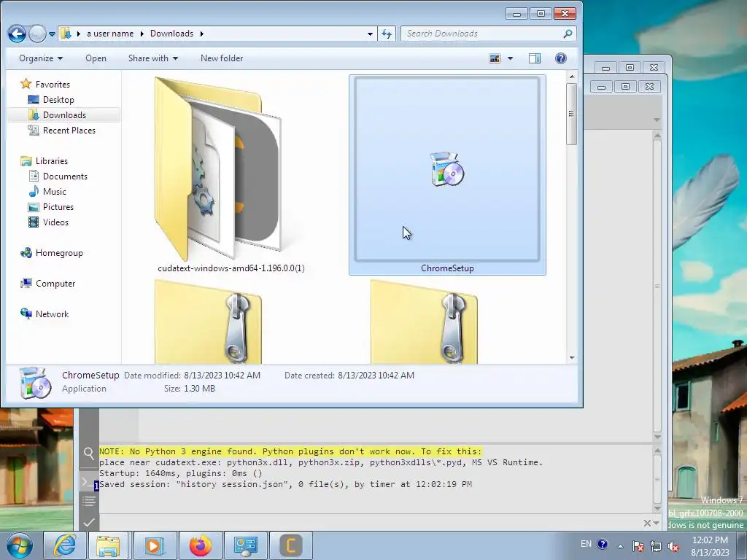Close CudaText bottom panel with X button
This screenshot has height=560, width=747.
click(x=647, y=524)
